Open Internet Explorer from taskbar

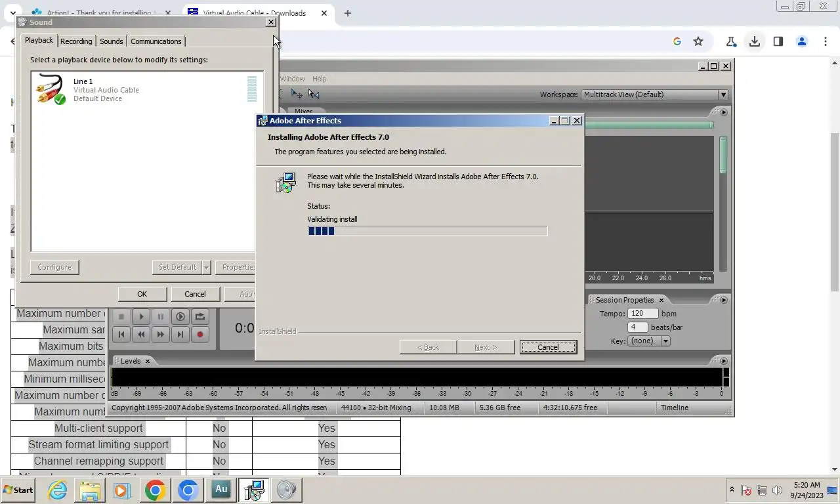coord(58,490)
